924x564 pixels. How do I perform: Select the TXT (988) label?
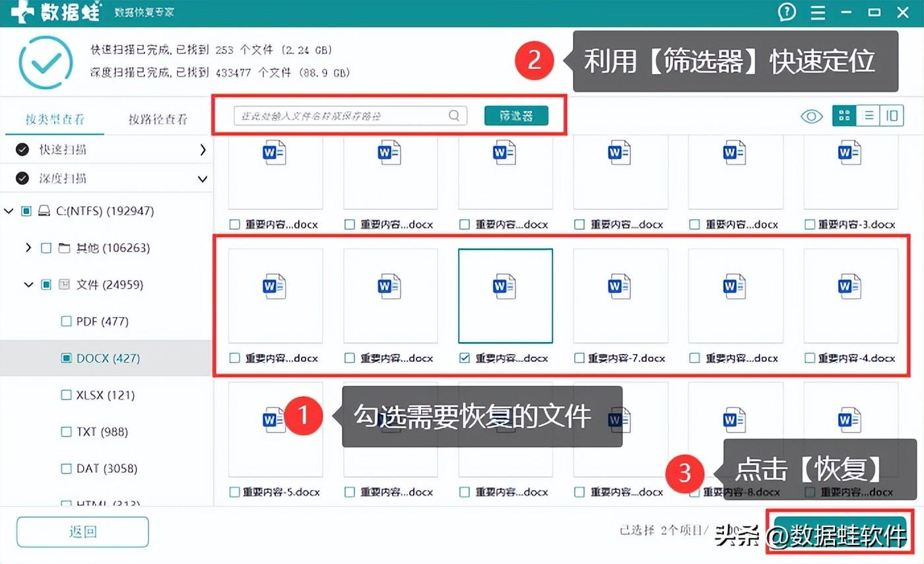[102, 432]
